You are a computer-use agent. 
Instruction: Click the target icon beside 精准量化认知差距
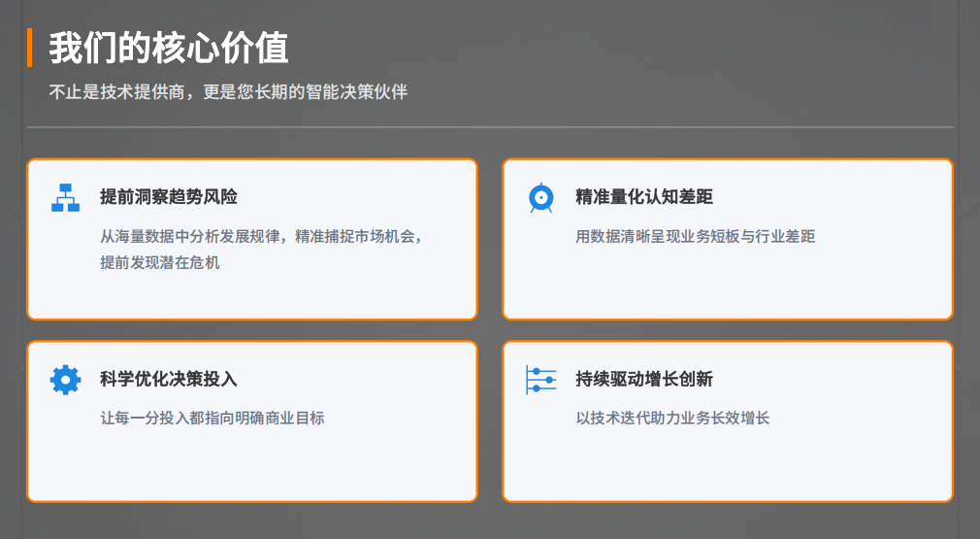point(540,197)
